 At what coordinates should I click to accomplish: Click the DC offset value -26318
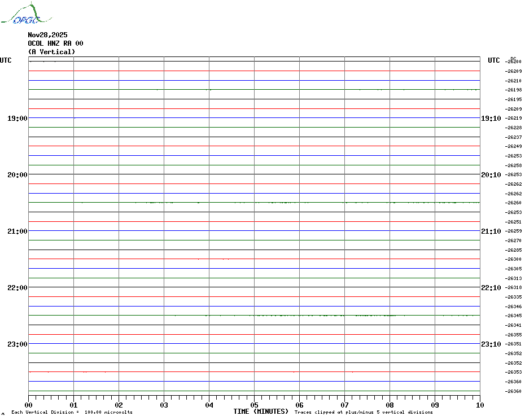[514, 288]
